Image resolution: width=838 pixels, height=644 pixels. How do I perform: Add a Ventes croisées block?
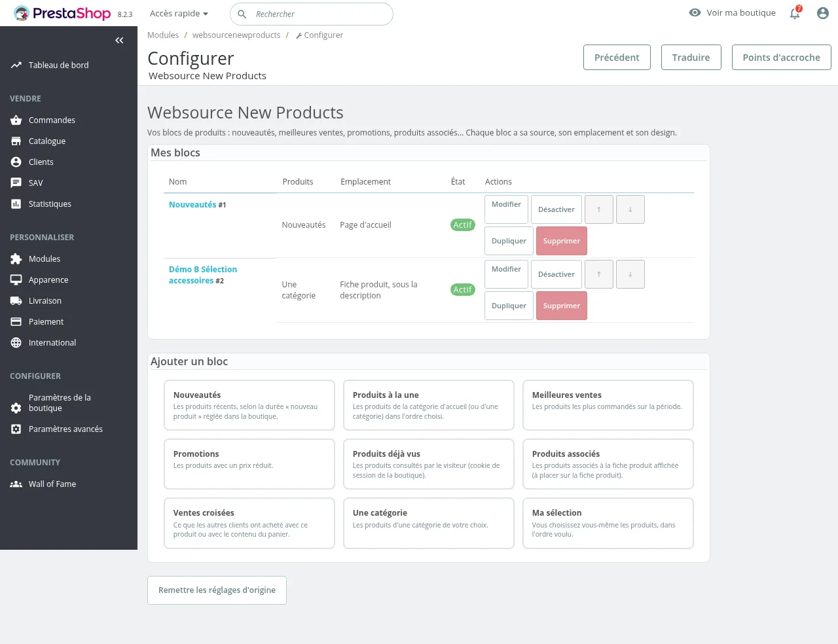(249, 523)
